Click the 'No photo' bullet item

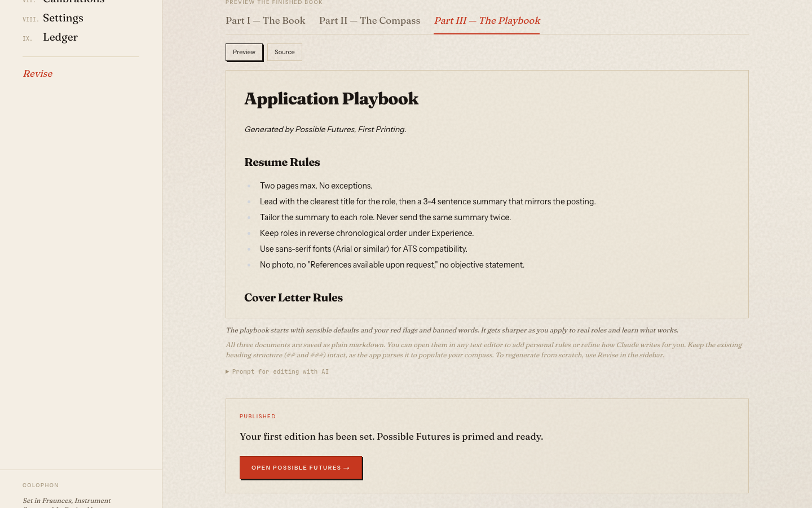[x=392, y=265]
